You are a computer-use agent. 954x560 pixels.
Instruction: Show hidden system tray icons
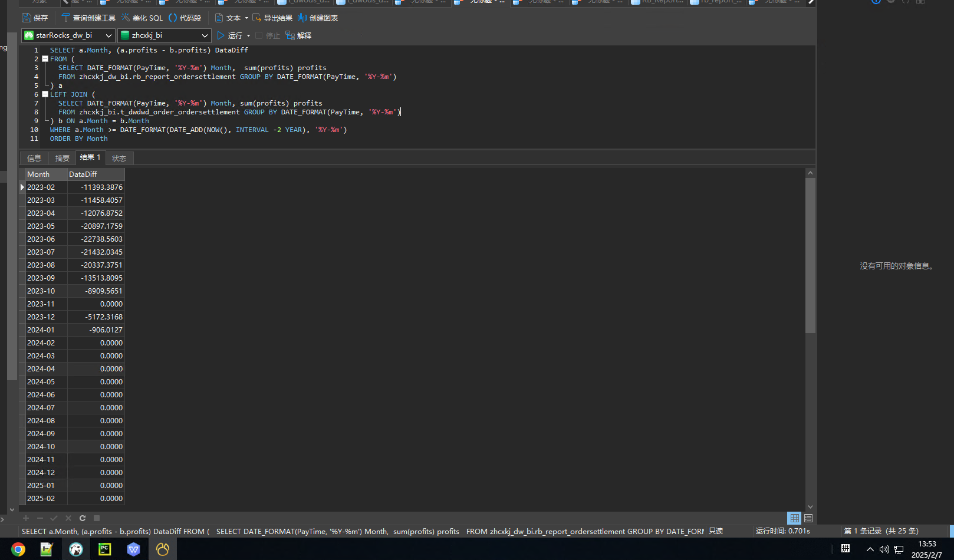click(x=870, y=549)
